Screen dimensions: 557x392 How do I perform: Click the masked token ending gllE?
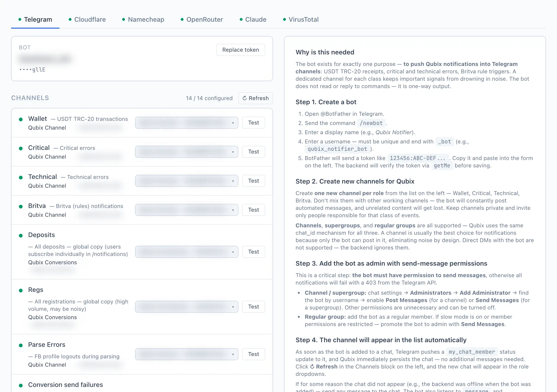point(32,70)
